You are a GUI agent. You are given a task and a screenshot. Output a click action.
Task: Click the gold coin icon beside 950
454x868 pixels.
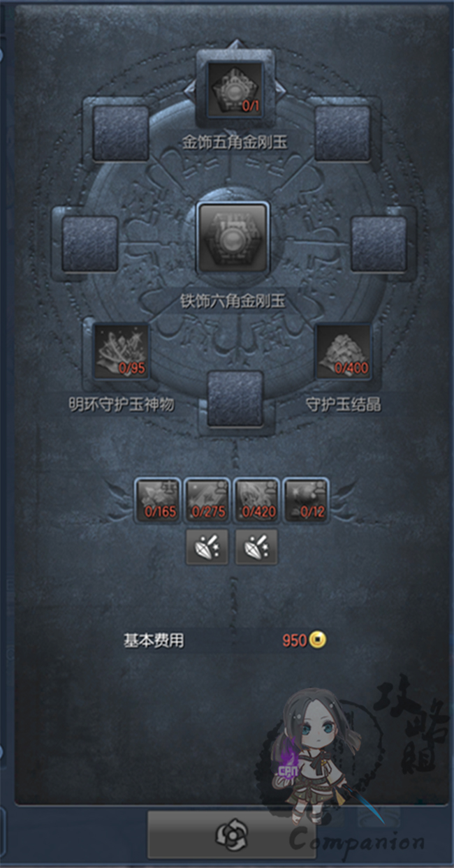tap(319, 640)
